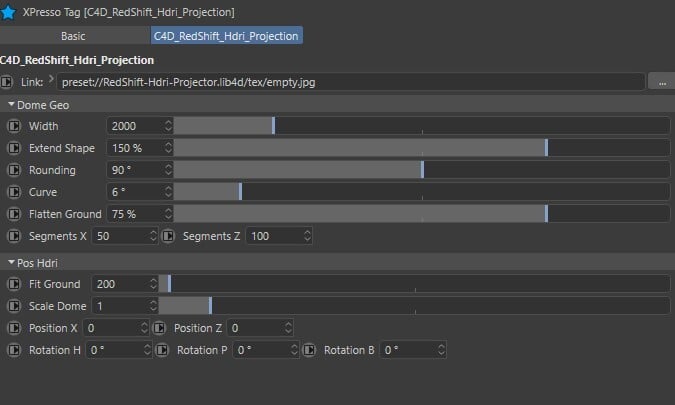Click the Link preset path field
The height and width of the screenshot is (405, 675).
point(351,82)
